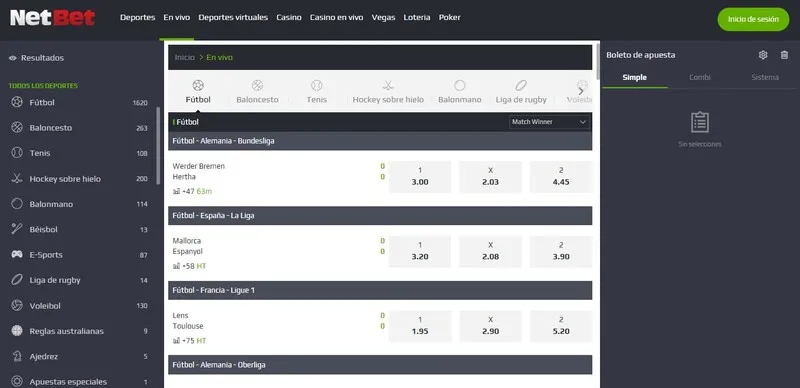This screenshot has height=388, width=800.
Task: Select the Ajedrez knight icon
Action: (x=17, y=356)
